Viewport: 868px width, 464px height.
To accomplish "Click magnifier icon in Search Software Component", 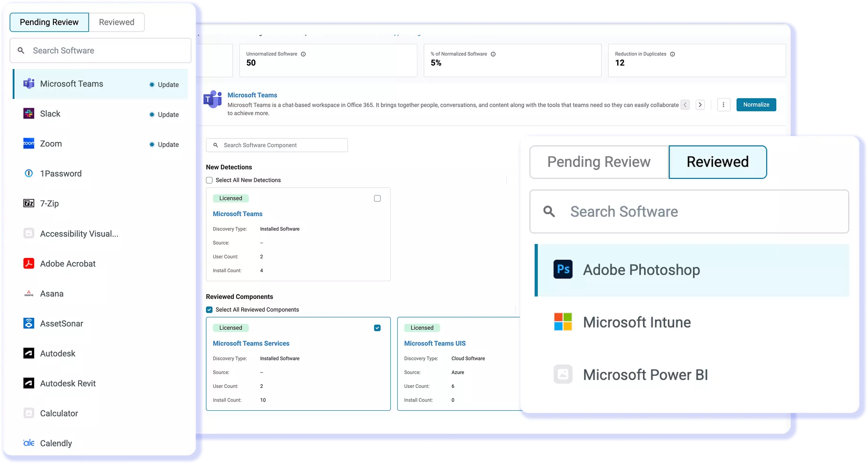I will click(x=216, y=145).
